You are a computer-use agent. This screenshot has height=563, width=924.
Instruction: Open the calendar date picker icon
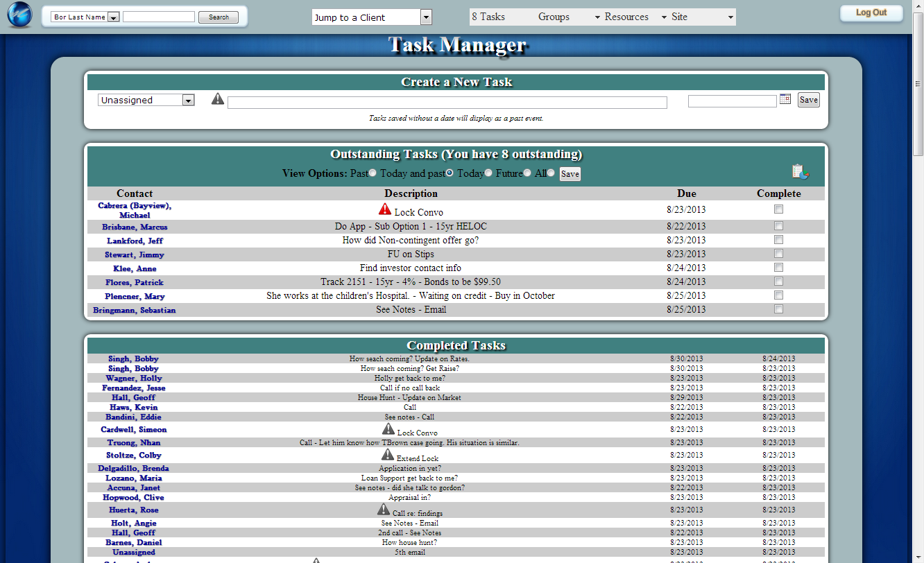(x=785, y=99)
